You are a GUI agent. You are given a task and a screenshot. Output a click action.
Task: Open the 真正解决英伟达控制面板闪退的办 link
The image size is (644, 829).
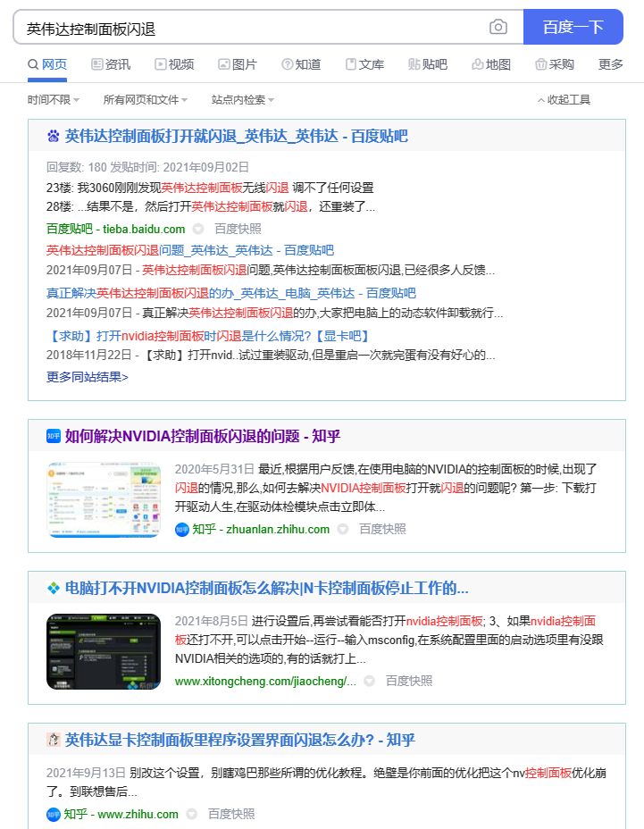[x=231, y=293]
